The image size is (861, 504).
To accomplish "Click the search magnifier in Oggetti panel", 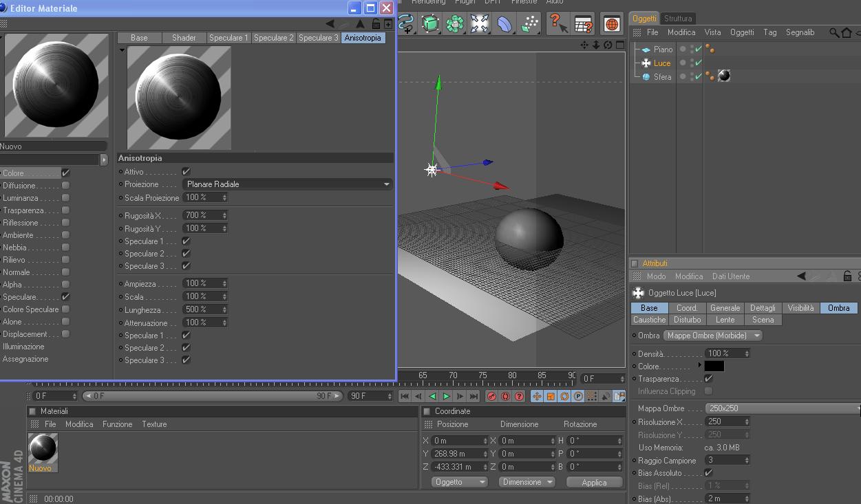I will click(x=834, y=32).
